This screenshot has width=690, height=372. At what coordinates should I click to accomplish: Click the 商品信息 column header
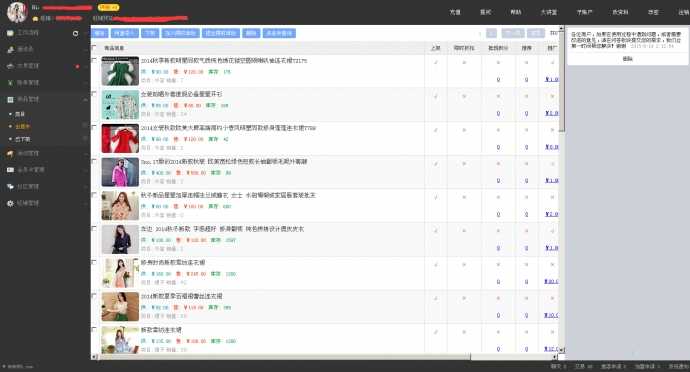(114, 48)
